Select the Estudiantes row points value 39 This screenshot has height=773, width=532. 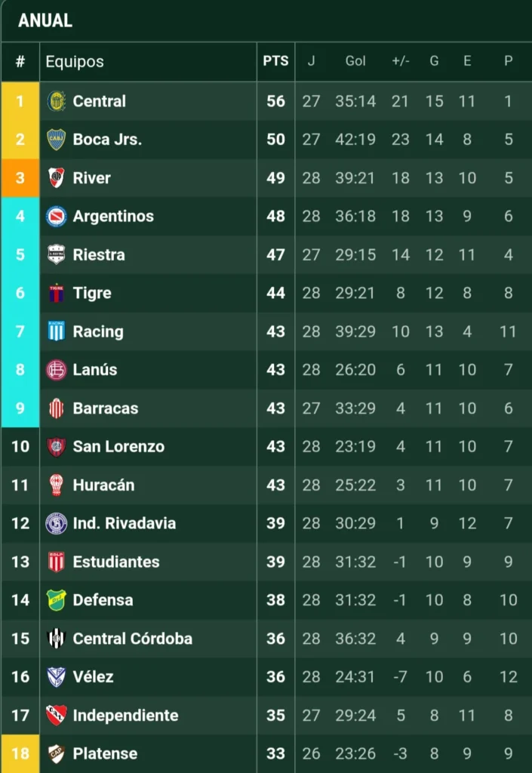275,562
